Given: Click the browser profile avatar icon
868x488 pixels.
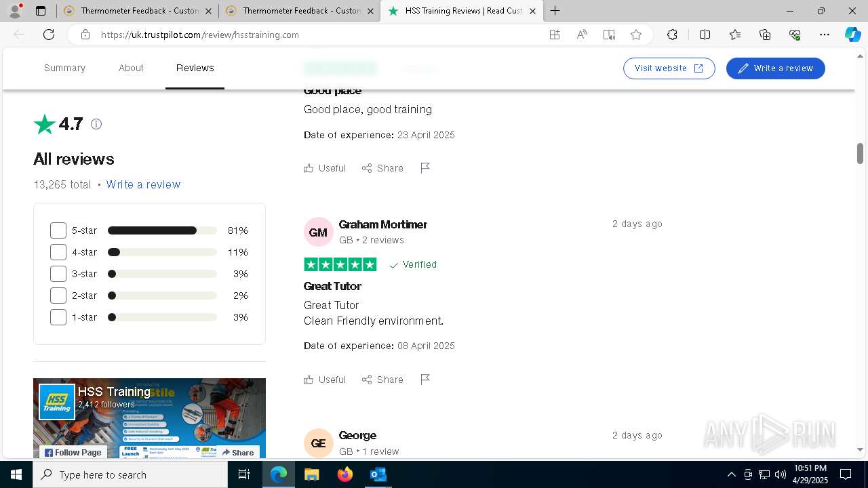Looking at the screenshot, I should click(15, 11).
